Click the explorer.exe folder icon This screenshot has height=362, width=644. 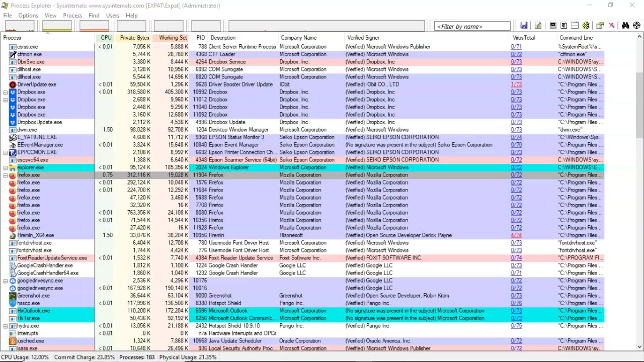tap(13, 167)
